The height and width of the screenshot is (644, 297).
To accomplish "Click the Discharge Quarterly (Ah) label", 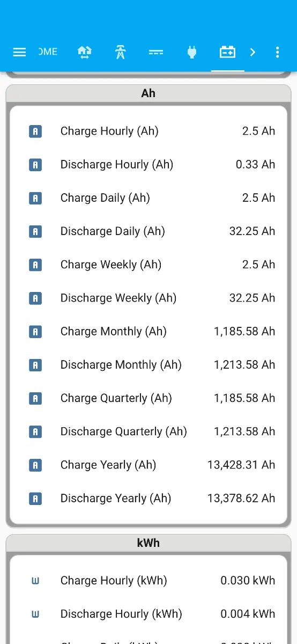I will (124, 431).
